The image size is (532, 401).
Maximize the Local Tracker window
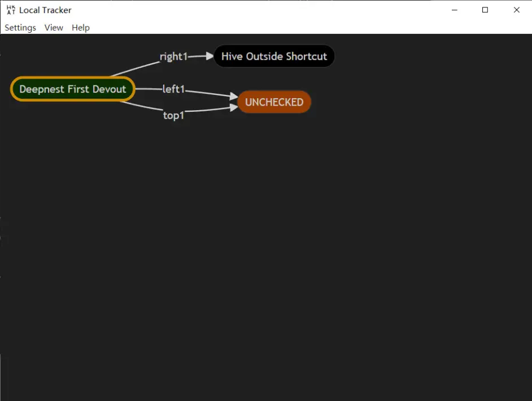pyautogui.click(x=485, y=10)
